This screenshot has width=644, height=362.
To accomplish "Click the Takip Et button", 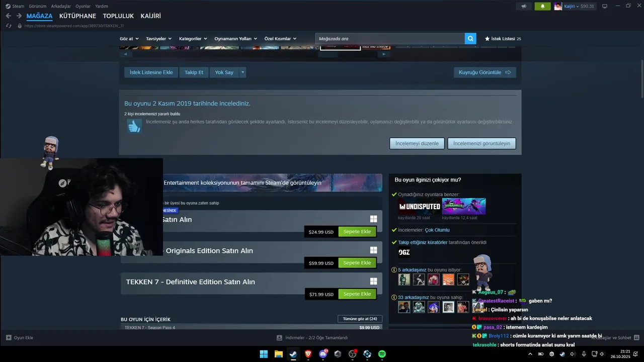I will click(194, 72).
